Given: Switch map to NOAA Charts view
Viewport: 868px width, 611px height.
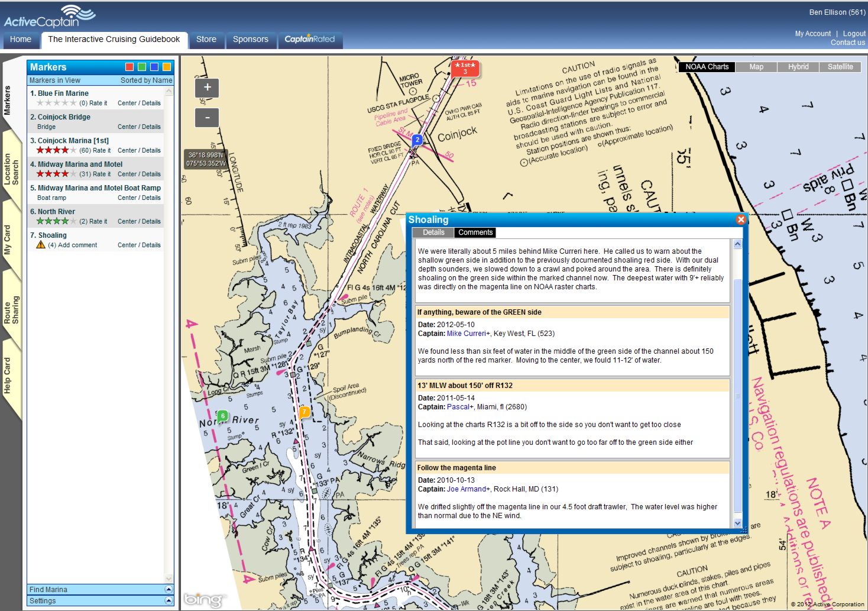Looking at the screenshot, I should point(707,67).
